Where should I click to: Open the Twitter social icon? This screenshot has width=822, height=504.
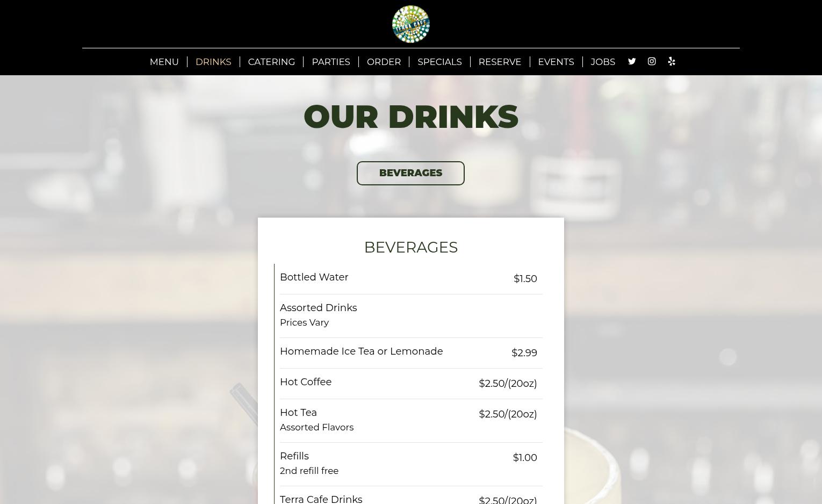632,61
